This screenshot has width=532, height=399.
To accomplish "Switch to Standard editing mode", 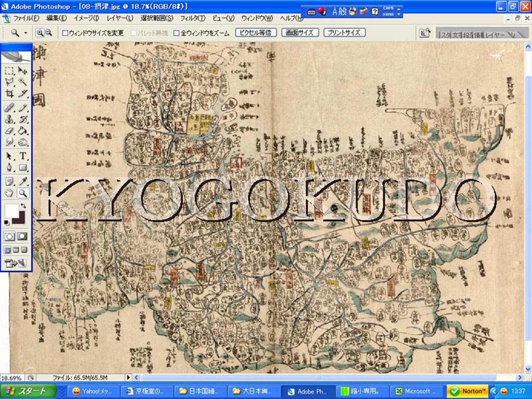I will (9, 236).
